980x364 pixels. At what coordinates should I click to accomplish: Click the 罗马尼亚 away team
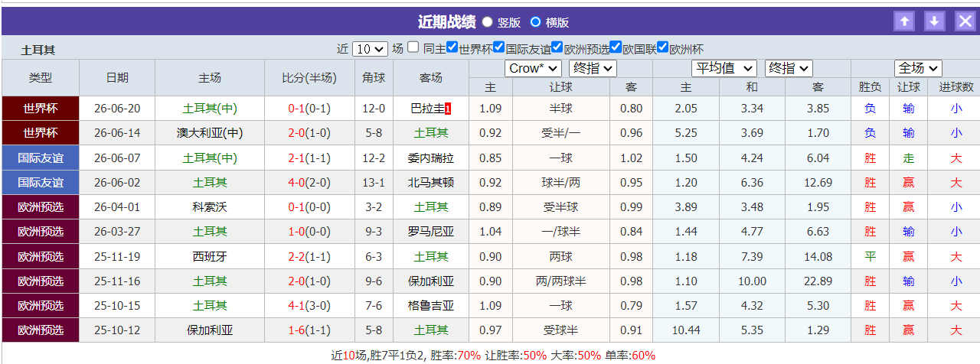[431, 232]
